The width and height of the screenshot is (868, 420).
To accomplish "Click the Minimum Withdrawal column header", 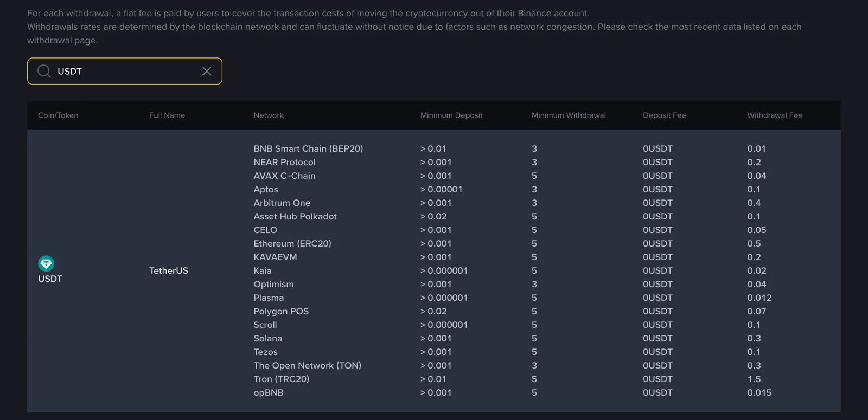I will [569, 115].
